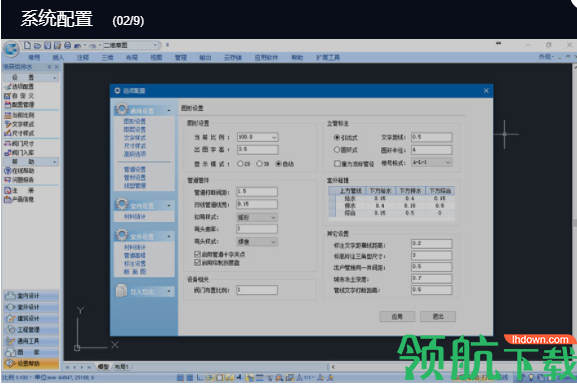Toggle lineweight icon in status bar
577x387 pixels.
tap(259, 377)
